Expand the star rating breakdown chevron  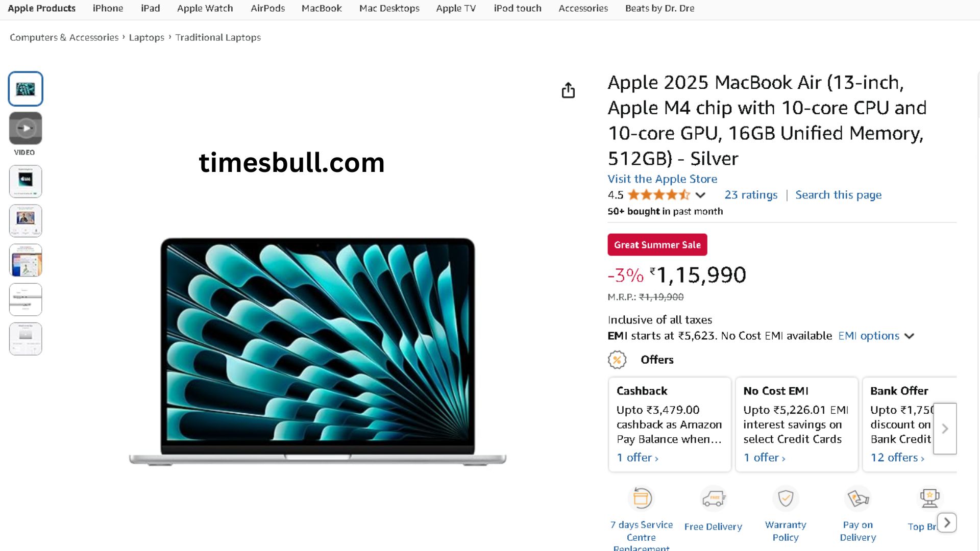700,195
